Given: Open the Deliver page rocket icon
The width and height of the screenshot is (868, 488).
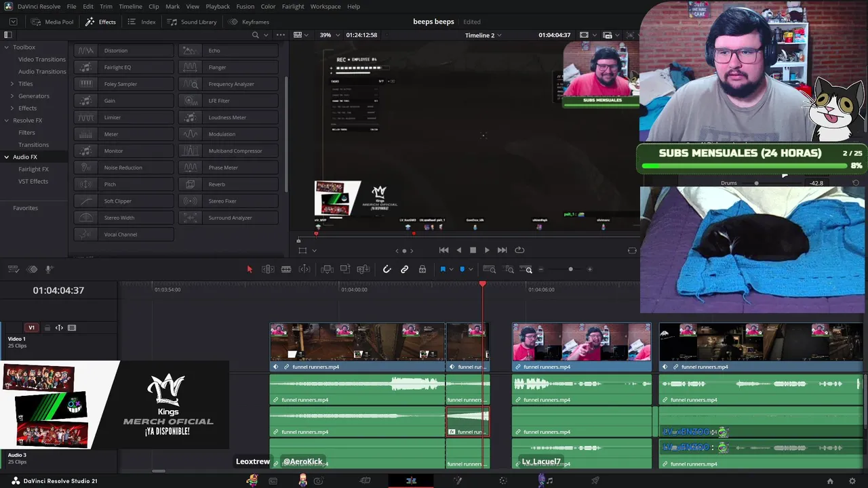Looking at the screenshot, I should (595, 481).
